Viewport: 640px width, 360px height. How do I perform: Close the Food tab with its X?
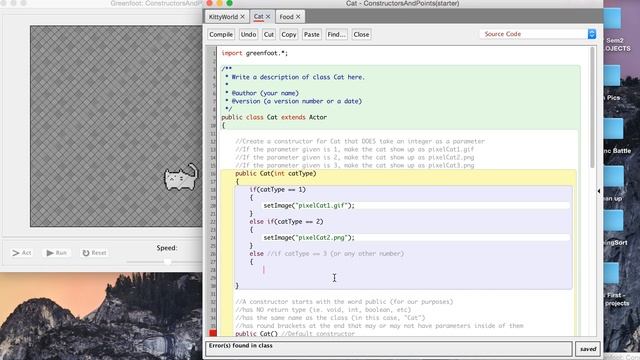point(298,17)
